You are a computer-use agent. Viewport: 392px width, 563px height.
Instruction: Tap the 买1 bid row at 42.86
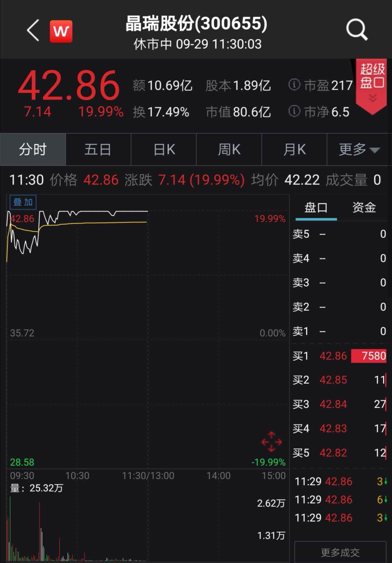click(339, 356)
